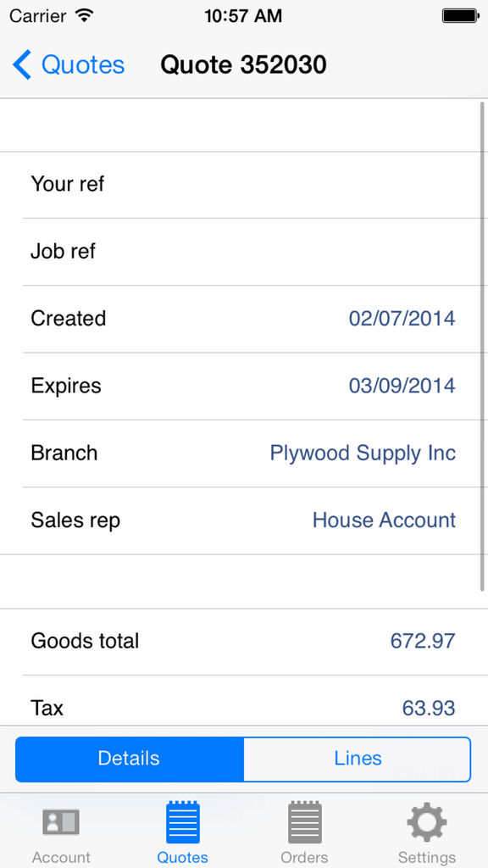This screenshot has width=488, height=868.
Task: Open the House Account sales rep
Action: 384,520
